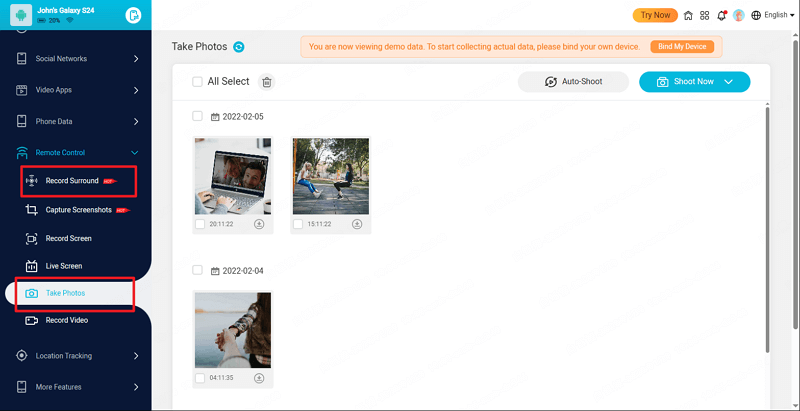
Task: Download the photo taken at 04:11:35
Action: (x=259, y=378)
